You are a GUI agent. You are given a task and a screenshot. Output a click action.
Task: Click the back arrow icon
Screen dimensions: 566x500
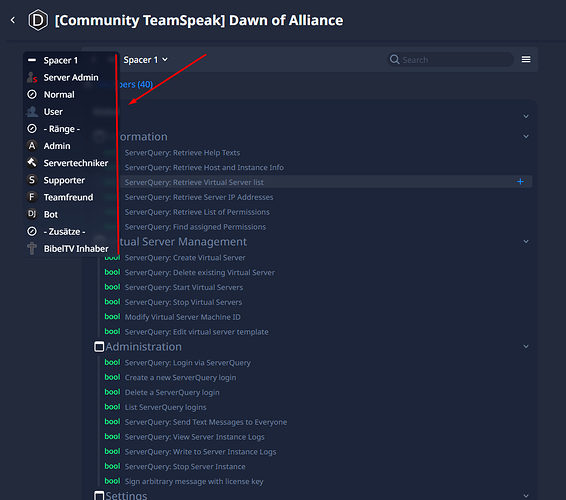point(13,20)
